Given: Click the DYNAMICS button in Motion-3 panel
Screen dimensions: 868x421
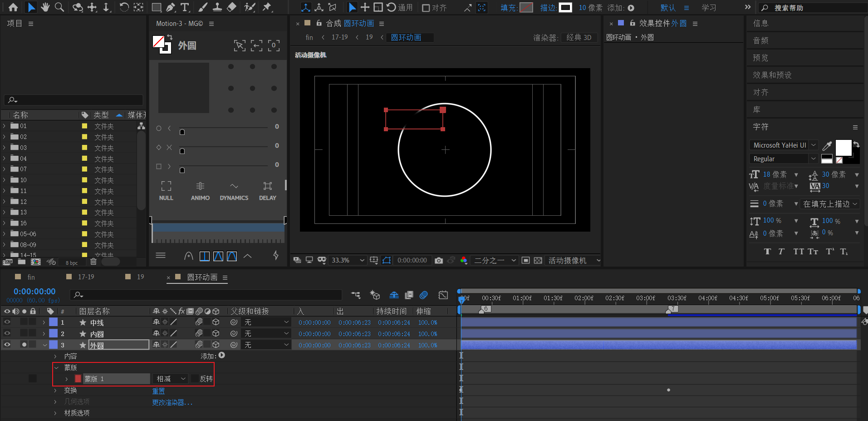Looking at the screenshot, I should click(234, 191).
